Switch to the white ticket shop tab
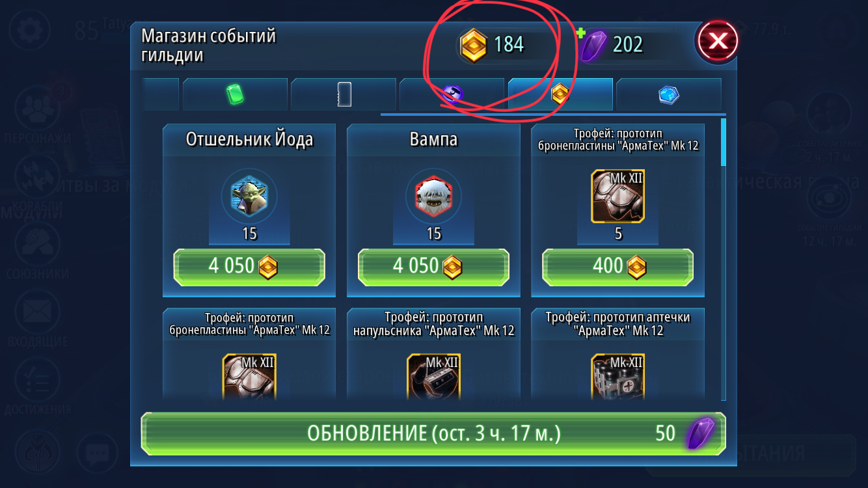This screenshot has width=868, height=488. click(344, 94)
